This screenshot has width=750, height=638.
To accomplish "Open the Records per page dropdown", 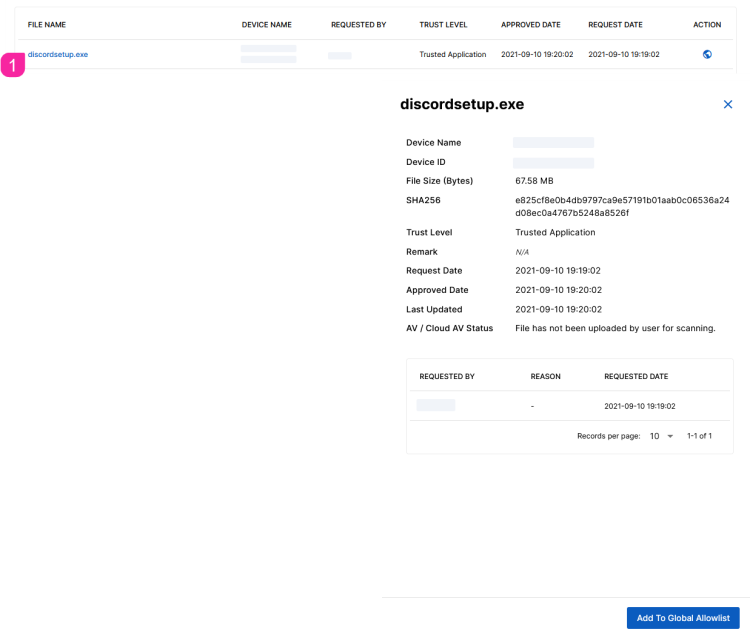I will click(x=662, y=436).
